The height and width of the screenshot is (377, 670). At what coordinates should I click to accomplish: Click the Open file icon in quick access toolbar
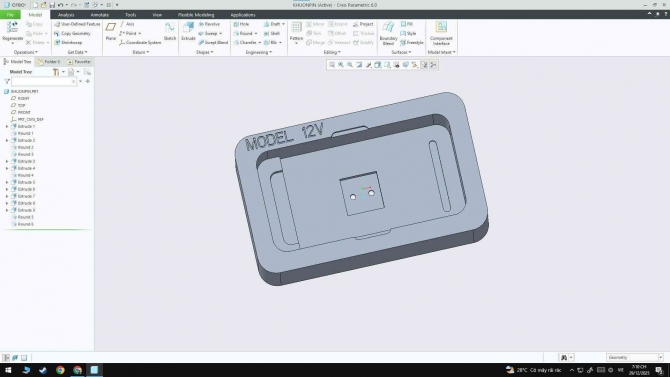pyautogui.click(x=44, y=5)
